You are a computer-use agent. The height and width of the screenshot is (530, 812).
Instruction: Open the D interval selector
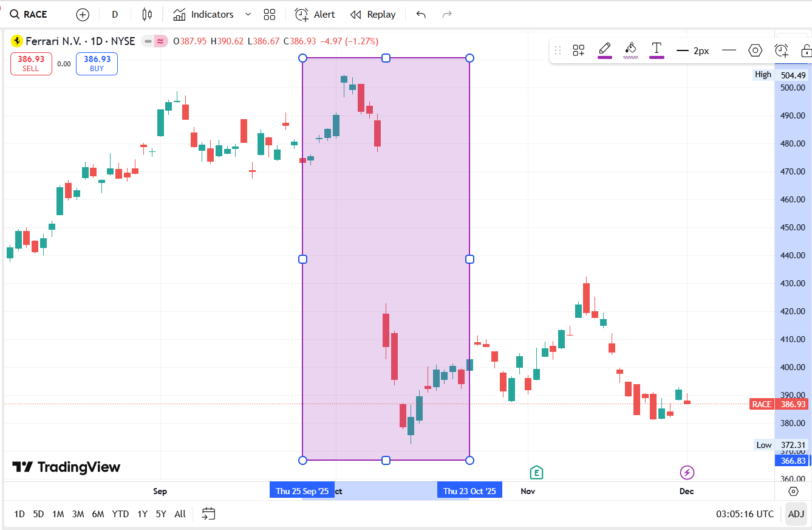(115, 15)
